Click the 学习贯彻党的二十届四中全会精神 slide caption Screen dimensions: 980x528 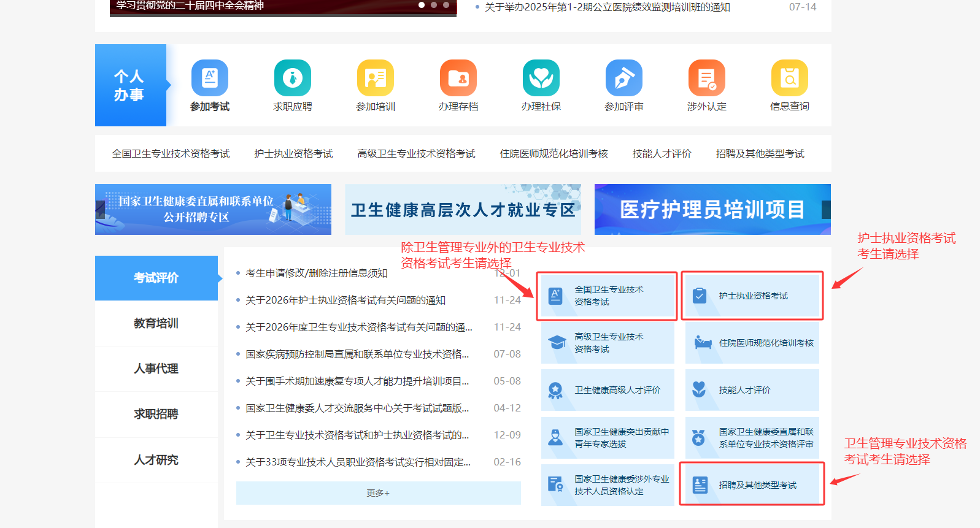[190, 6]
